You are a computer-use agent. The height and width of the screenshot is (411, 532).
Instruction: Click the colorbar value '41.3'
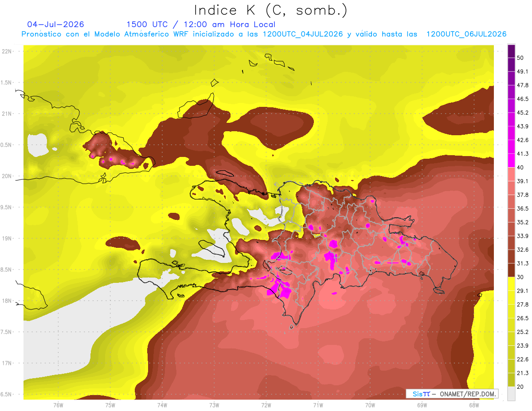click(523, 154)
